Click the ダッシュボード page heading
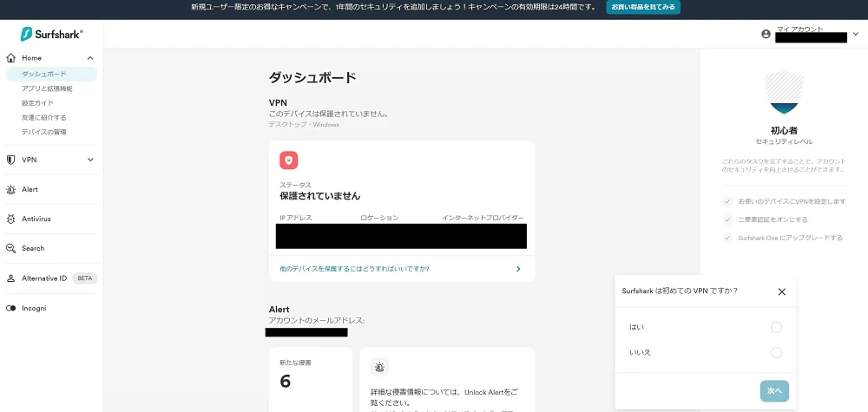The height and width of the screenshot is (412, 868). point(312,77)
